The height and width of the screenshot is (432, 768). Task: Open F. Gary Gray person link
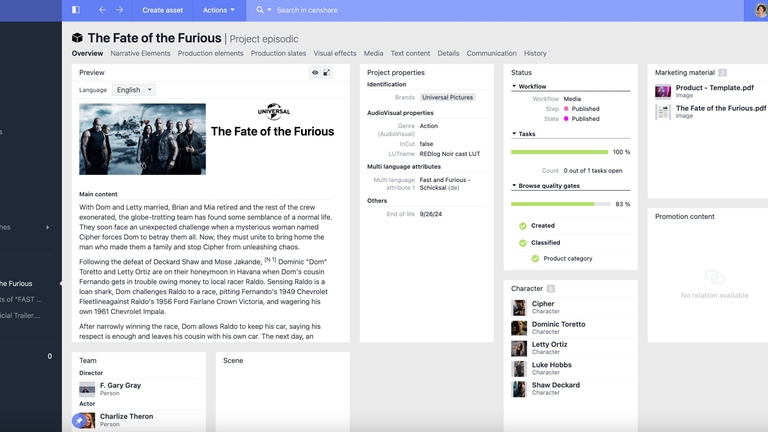coord(120,385)
